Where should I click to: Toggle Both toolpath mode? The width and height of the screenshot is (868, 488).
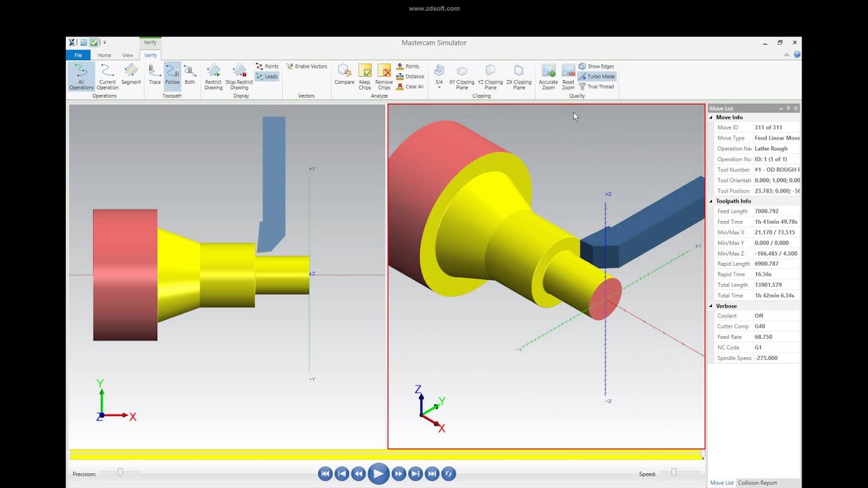(190, 75)
